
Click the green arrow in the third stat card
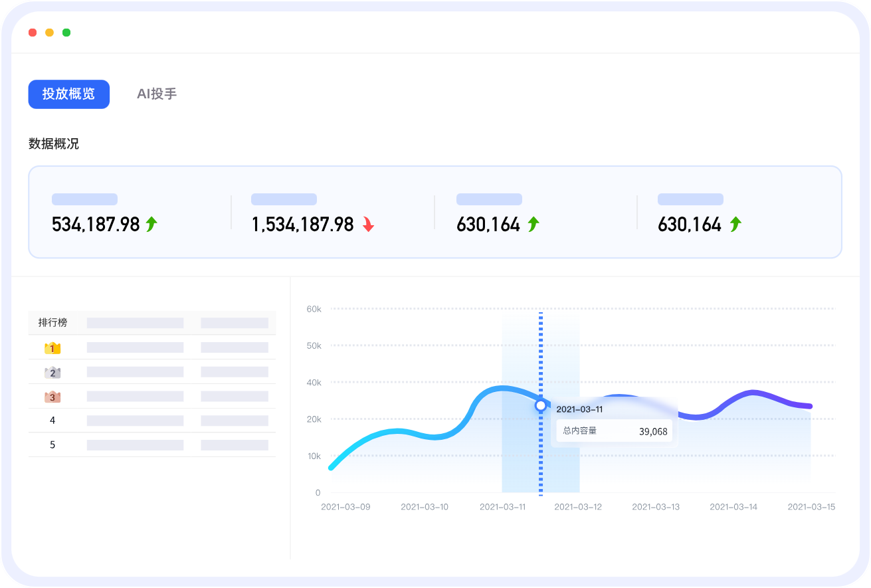[x=533, y=225]
